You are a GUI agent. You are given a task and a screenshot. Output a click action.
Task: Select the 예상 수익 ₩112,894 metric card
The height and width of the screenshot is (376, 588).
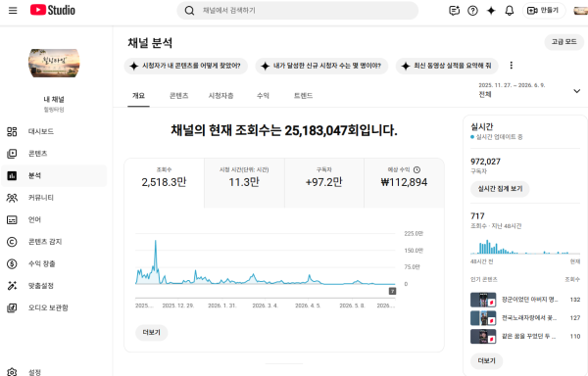coord(404,183)
